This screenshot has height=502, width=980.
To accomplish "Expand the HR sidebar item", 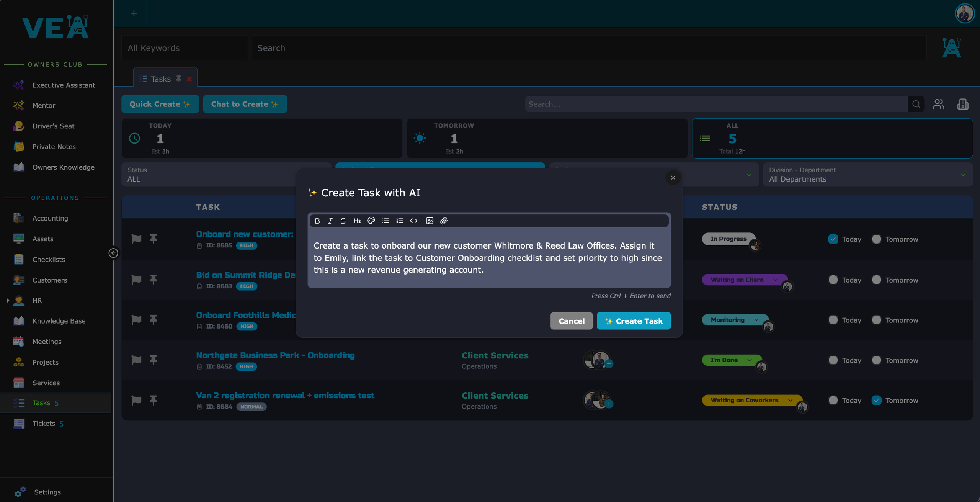I will (x=8, y=301).
